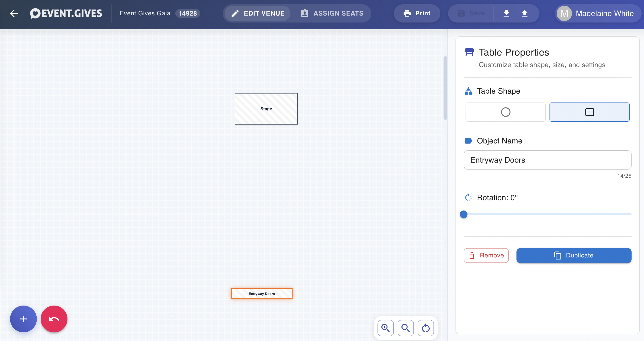This screenshot has width=644, height=341.
Task: Click the event ID badge 14928
Action: 188,13
